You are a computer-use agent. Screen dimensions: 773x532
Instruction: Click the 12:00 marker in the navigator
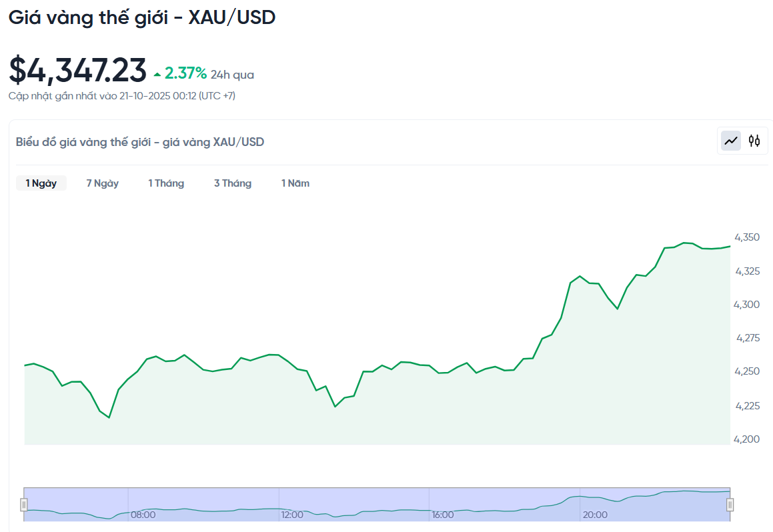tap(292, 515)
